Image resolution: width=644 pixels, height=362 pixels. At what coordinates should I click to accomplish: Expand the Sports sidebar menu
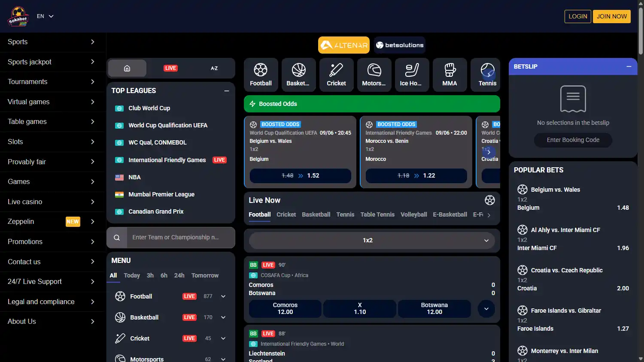pyautogui.click(x=52, y=42)
